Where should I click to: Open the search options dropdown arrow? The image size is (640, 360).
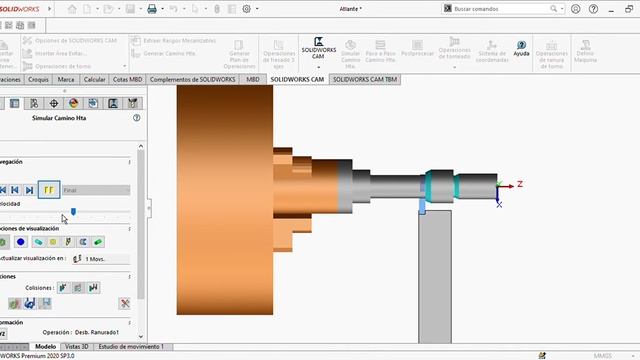click(x=562, y=9)
